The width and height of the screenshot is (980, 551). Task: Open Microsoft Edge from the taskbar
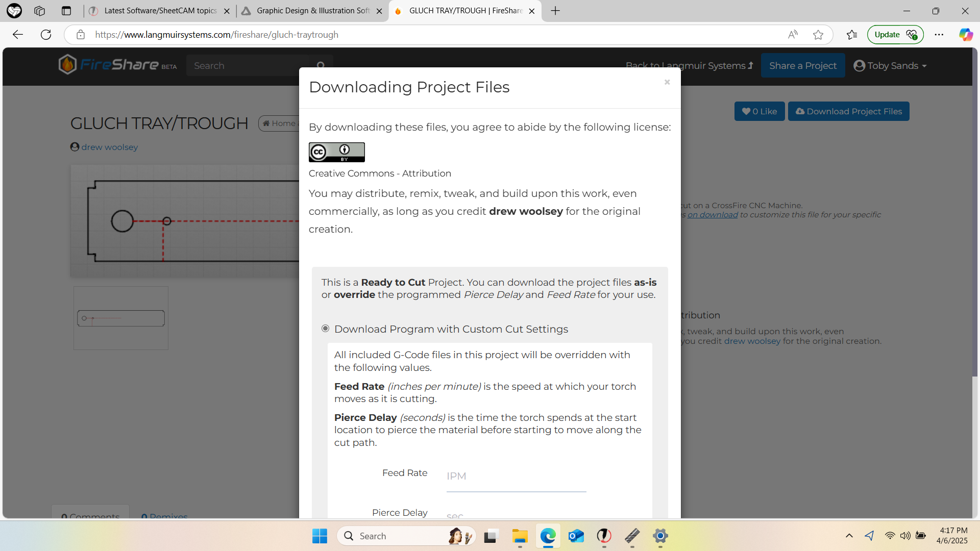pos(548,536)
